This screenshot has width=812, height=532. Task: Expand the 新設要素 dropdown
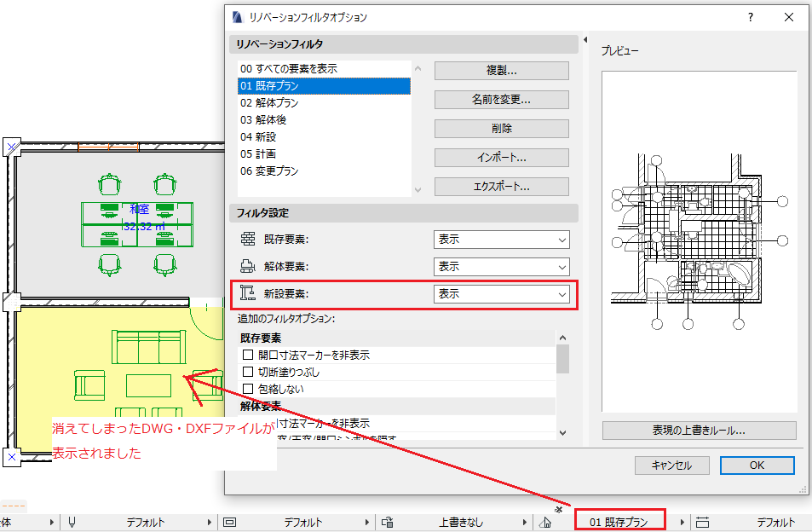[501, 294]
